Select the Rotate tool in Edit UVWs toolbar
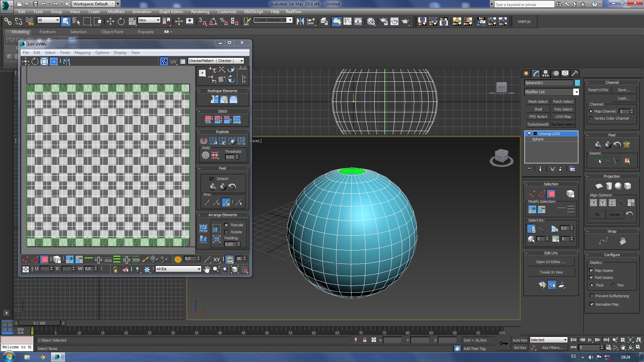Image resolution: width=644 pixels, height=362 pixels. point(35,61)
